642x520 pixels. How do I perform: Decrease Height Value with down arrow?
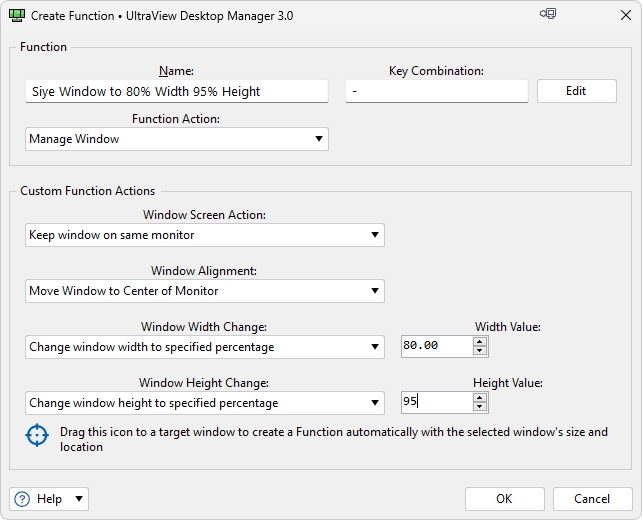[x=480, y=407]
